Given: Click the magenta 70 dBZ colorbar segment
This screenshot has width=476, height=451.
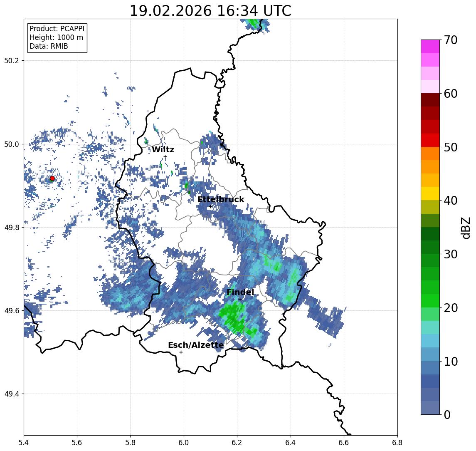Looking at the screenshot, I should pos(430,47).
